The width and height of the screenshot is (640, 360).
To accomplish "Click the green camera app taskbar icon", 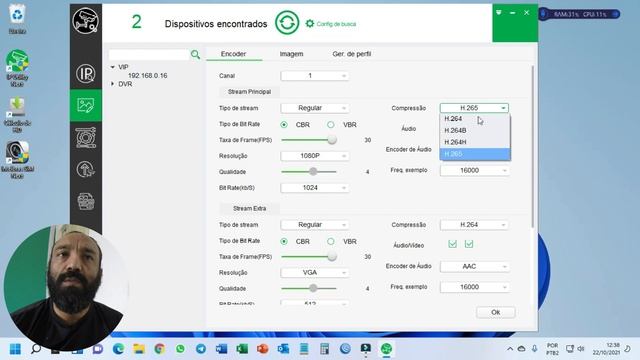I will 386,349.
